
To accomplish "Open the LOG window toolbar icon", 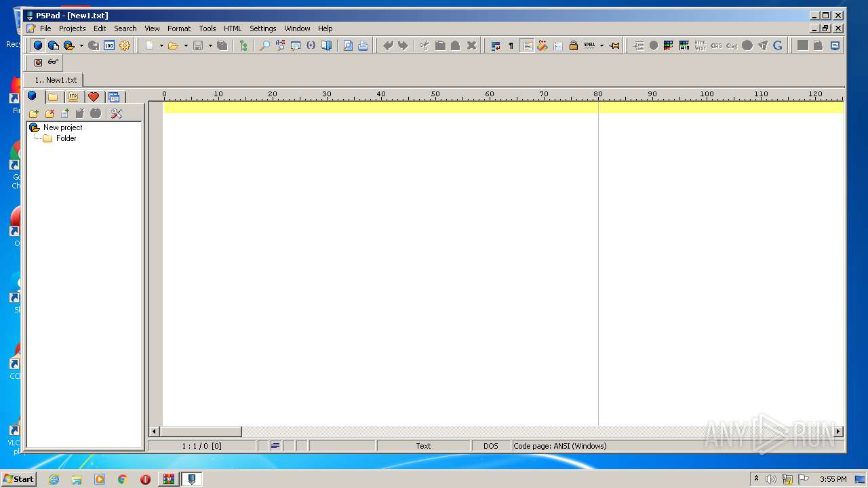I will point(109,45).
